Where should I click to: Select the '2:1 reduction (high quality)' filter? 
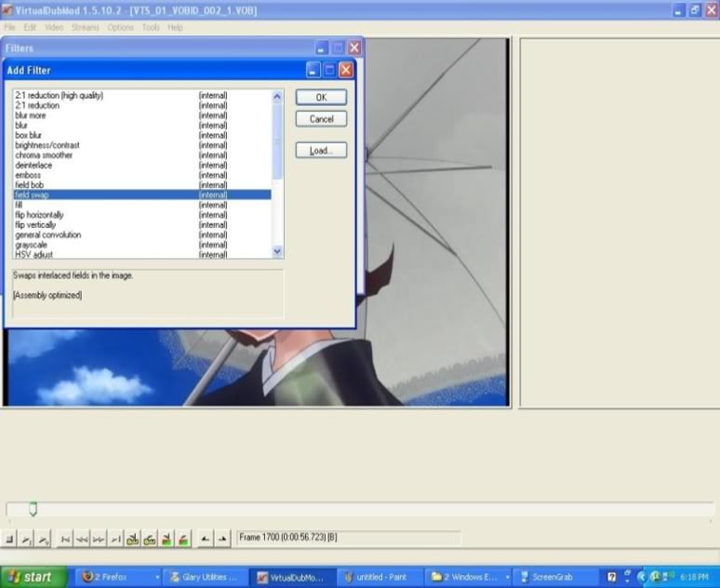[x=142, y=96]
